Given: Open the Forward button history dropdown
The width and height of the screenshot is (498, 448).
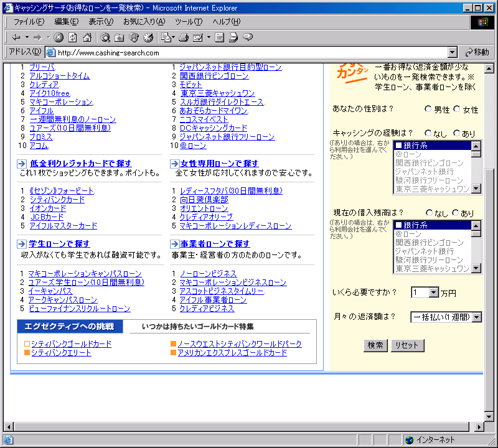Looking at the screenshot, I should [49, 37].
